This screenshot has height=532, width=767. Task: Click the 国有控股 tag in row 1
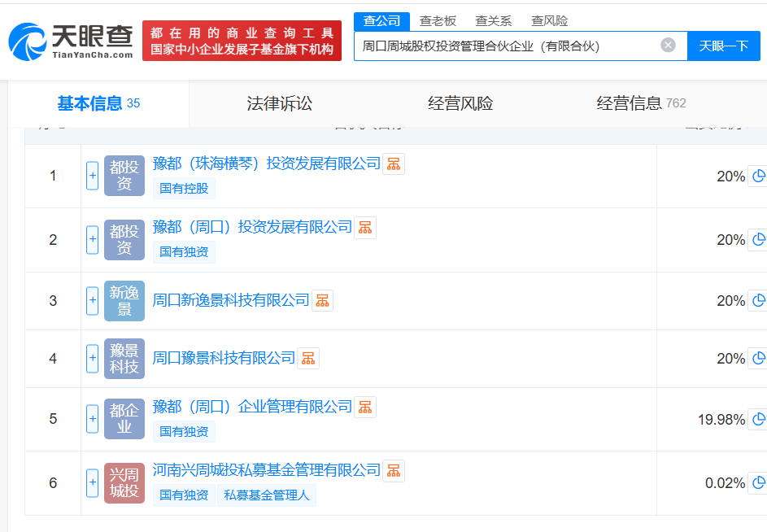[184, 189]
